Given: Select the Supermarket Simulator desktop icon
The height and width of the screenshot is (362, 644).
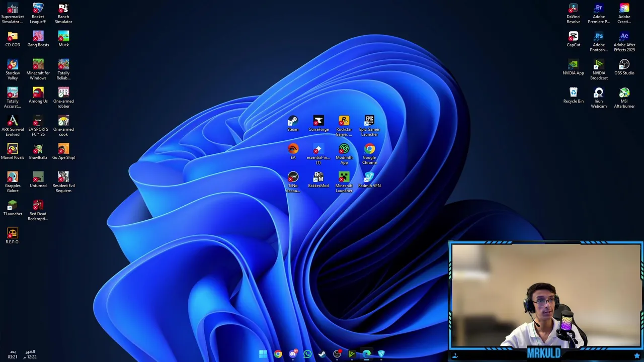Looking at the screenshot, I should coord(13,14).
